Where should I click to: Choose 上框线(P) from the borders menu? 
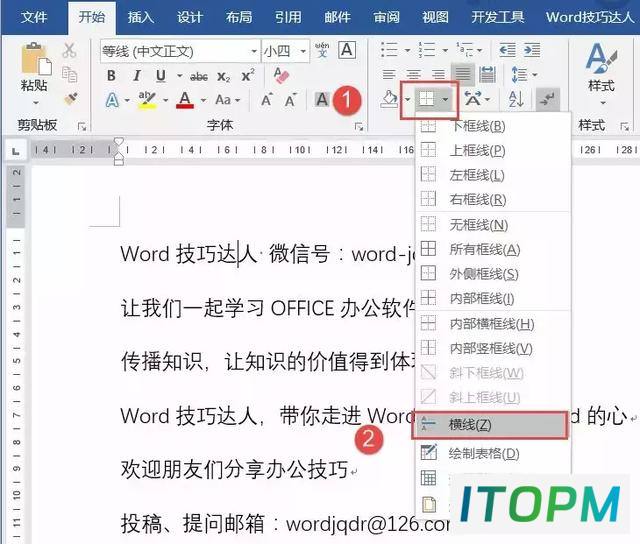click(493, 151)
